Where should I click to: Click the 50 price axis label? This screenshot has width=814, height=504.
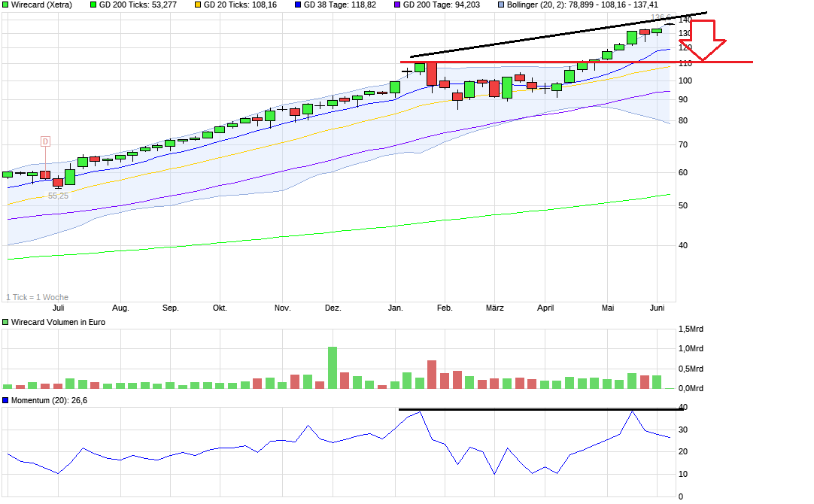pos(683,205)
